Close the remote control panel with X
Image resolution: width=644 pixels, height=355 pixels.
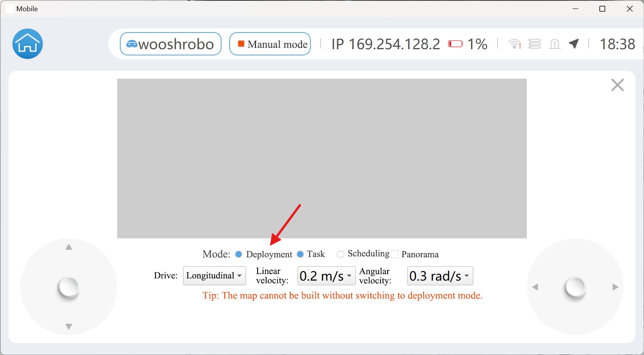click(617, 85)
